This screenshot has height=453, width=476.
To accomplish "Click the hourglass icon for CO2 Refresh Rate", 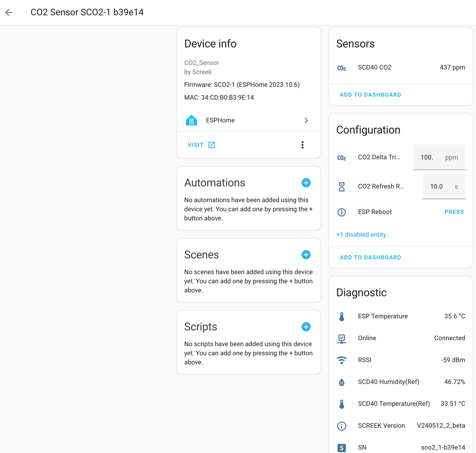I will pyautogui.click(x=341, y=187).
